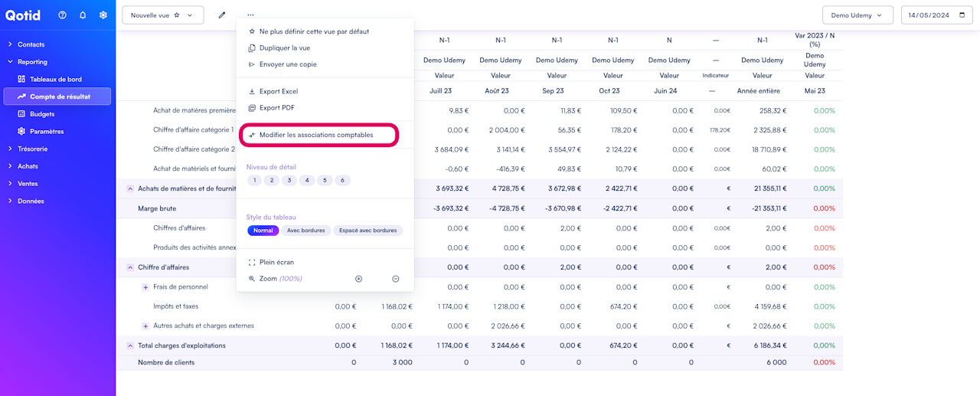Zoom out with the minus icon

396,279
